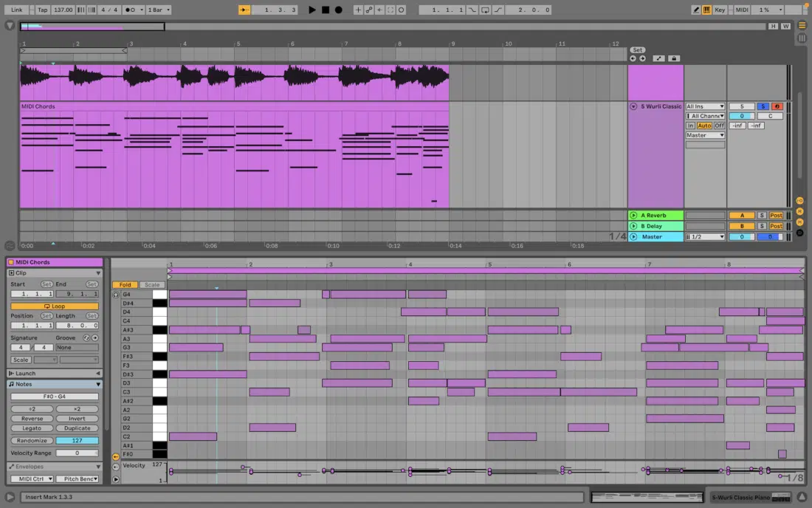
Task: Click the Invert notes button
Action: [x=78, y=419]
